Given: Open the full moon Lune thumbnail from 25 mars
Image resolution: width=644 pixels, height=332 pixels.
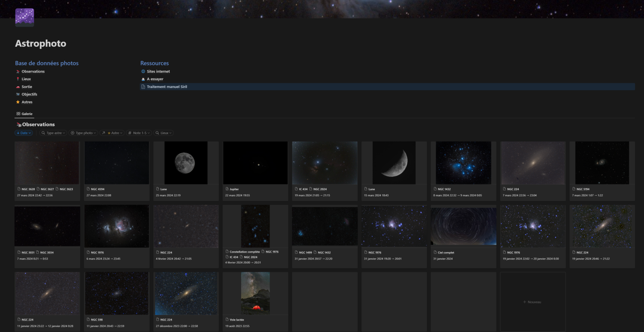Looking at the screenshot, I should pos(186,163).
